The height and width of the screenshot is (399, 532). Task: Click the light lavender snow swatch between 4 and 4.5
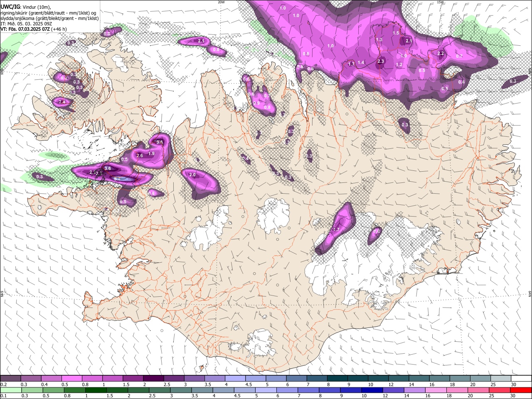point(235,379)
